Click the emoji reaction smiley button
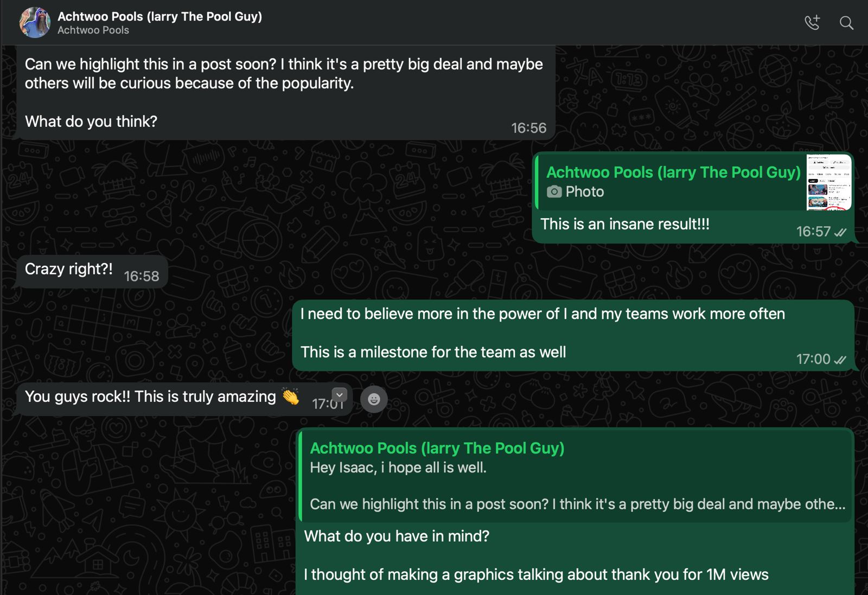This screenshot has height=595, width=868. 374,399
